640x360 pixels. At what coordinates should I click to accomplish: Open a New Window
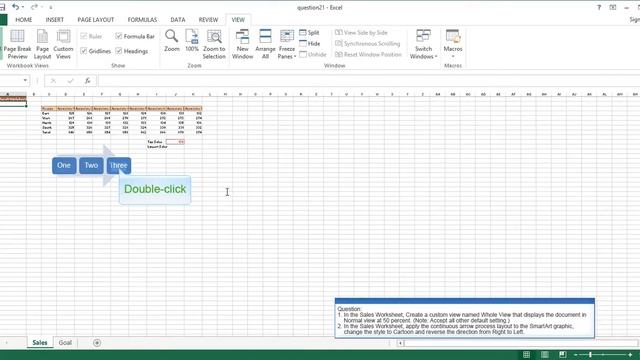pos(242,44)
